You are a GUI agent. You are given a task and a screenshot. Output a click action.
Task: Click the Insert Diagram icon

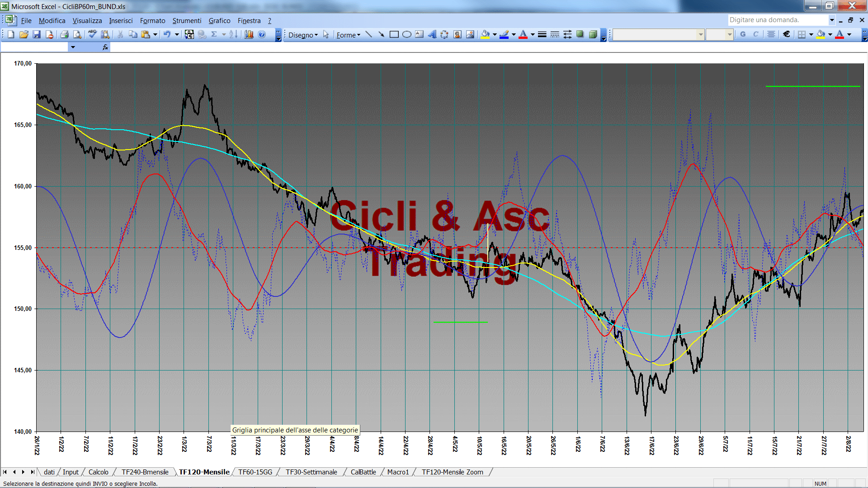pos(444,34)
